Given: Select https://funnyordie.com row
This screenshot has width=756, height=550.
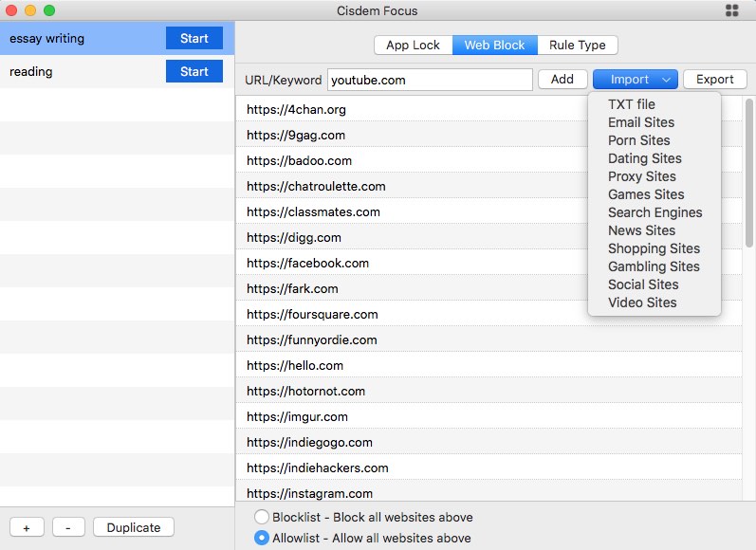Looking at the screenshot, I should (489, 339).
